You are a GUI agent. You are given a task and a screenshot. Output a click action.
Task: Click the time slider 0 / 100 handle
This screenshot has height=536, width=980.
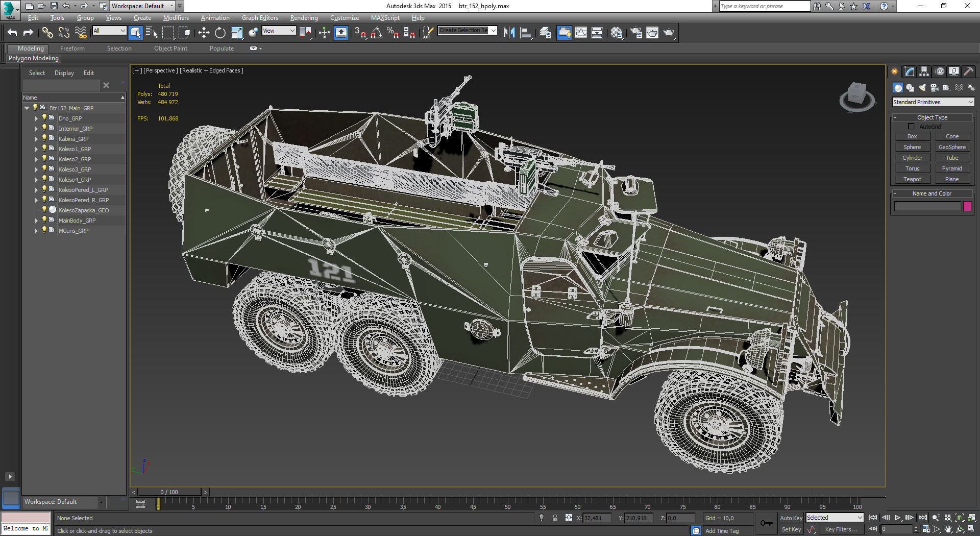[169, 492]
